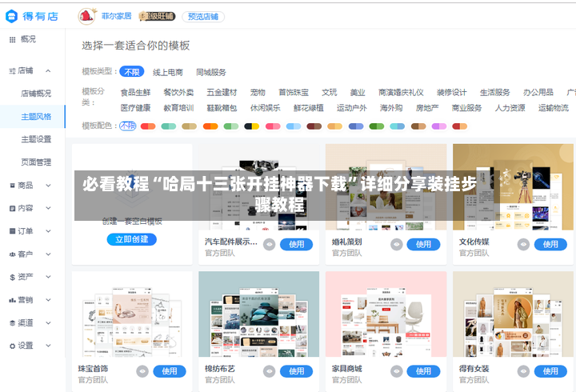Filter by 餐饮外卖 category
Viewport: 576px width, 392px height.
pos(178,93)
